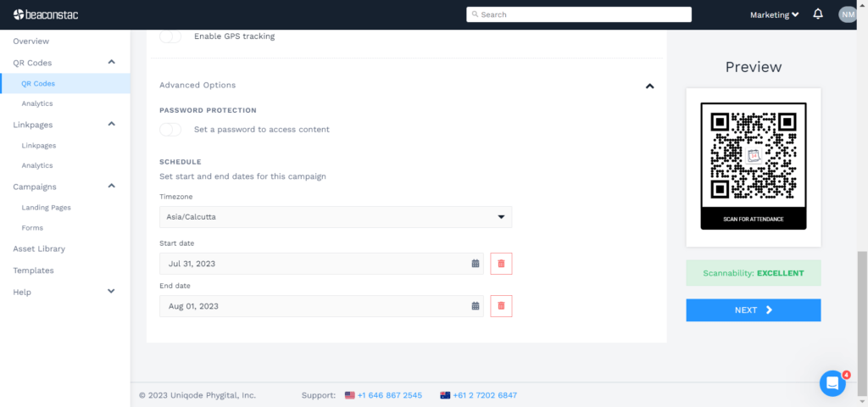The height and width of the screenshot is (407, 868).
Task: Expand the Help sidebar group
Action: click(111, 292)
